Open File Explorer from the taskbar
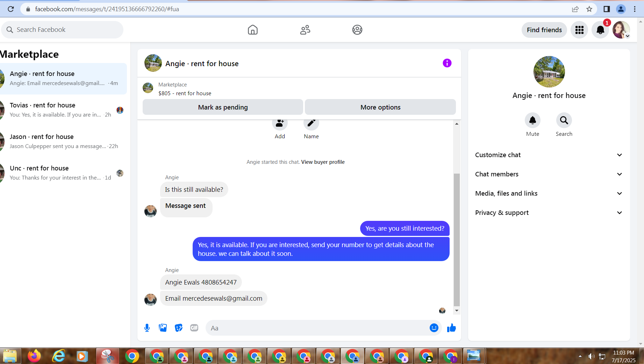This screenshot has height=364, width=644. [x=10, y=356]
